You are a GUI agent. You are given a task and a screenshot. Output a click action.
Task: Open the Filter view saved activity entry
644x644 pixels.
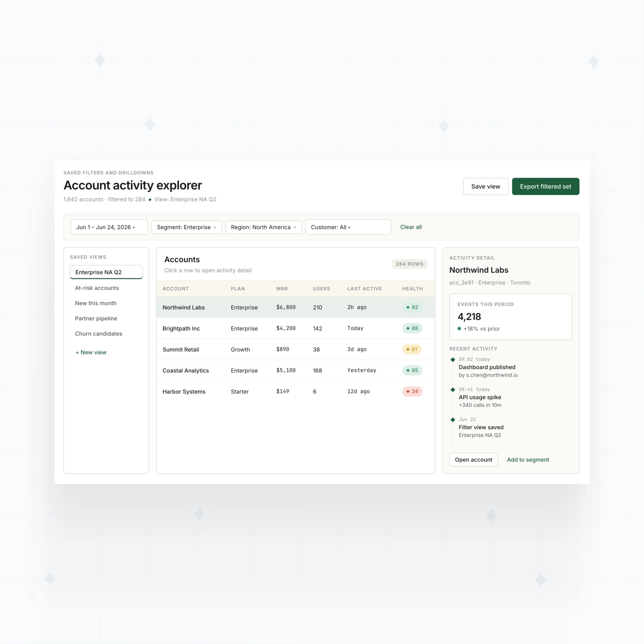point(481,427)
